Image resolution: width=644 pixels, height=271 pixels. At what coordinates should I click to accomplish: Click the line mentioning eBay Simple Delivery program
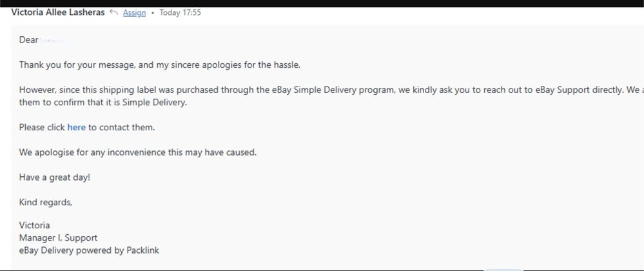coord(258,90)
